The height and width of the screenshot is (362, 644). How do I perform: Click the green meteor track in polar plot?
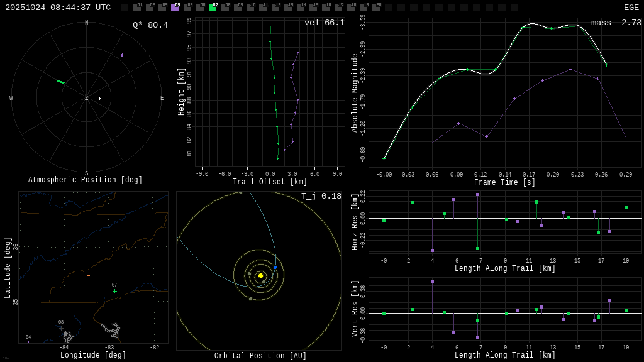[60, 81]
